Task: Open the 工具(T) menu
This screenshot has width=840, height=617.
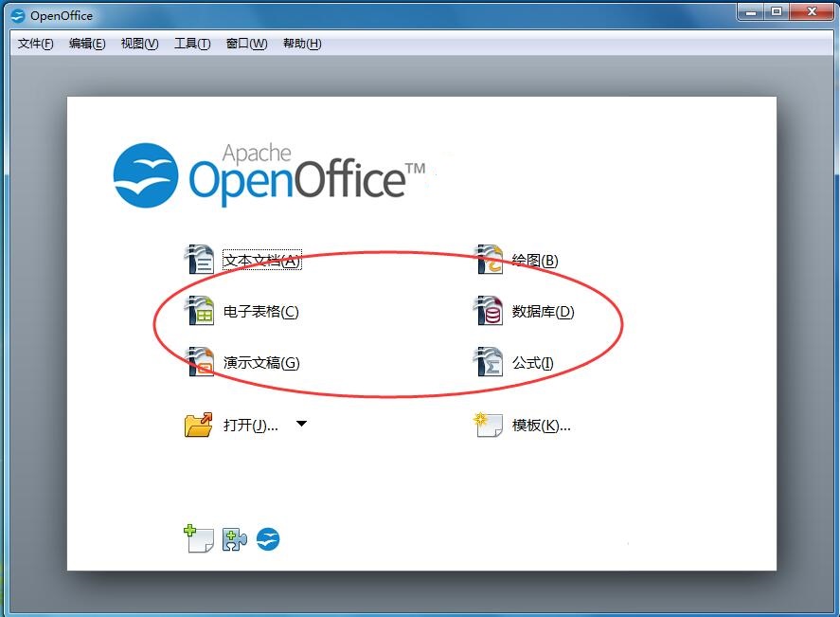Action: point(192,44)
